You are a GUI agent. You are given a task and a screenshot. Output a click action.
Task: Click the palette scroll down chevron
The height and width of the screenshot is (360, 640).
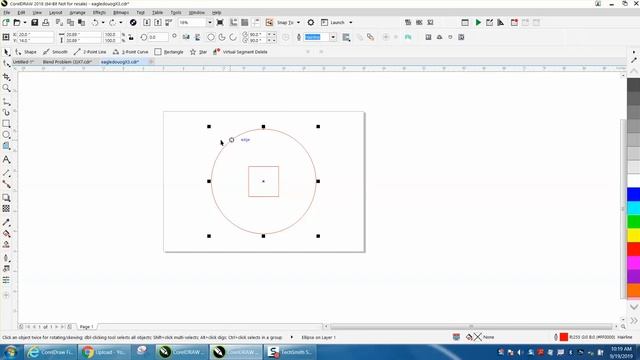tap(634, 307)
